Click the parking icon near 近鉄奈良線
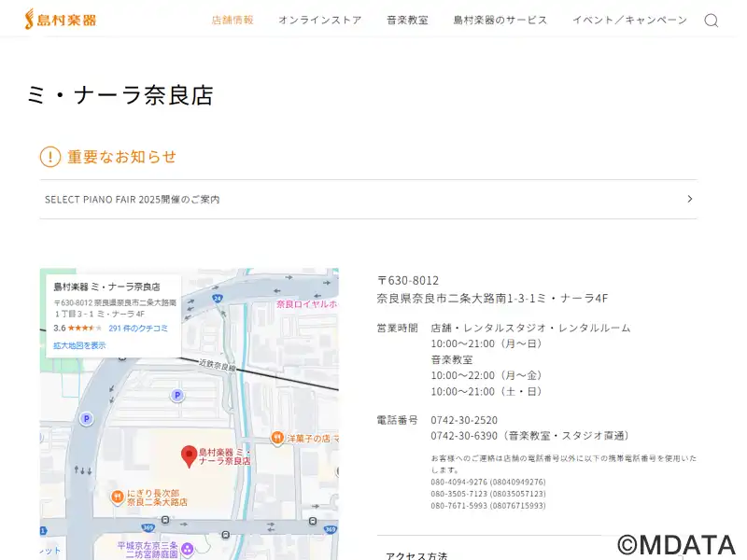The width and height of the screenshot is (747, 560). pos(177,396)
